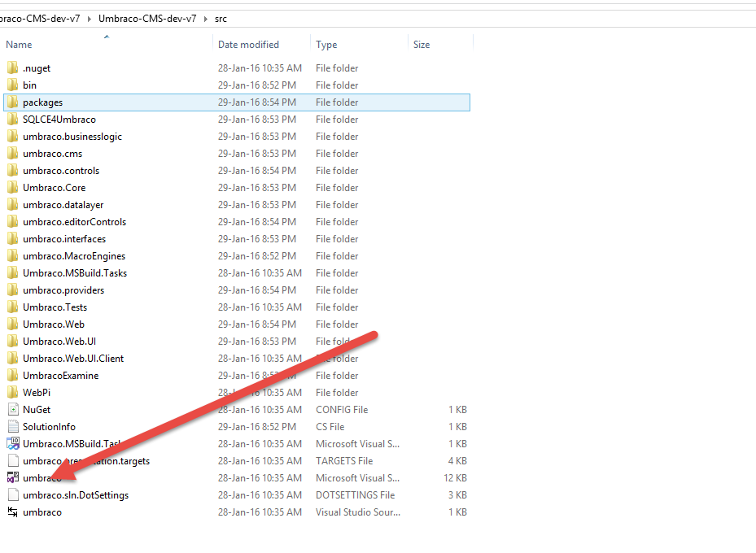Click the SQLCE4Umbraco folder icon

[x=13, y=120]
